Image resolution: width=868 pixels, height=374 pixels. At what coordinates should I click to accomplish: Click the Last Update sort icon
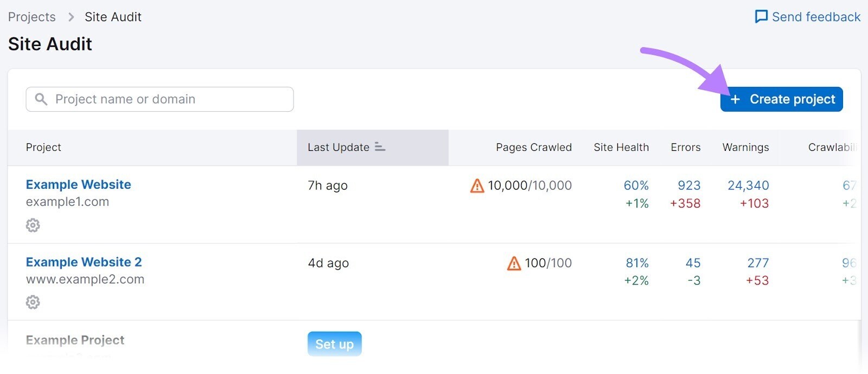pos(380,147)
